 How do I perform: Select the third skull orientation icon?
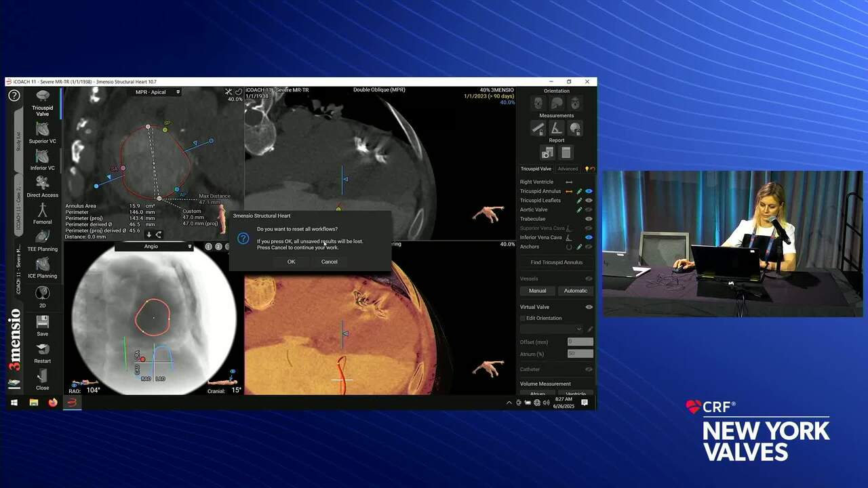[x=574, y=103]
